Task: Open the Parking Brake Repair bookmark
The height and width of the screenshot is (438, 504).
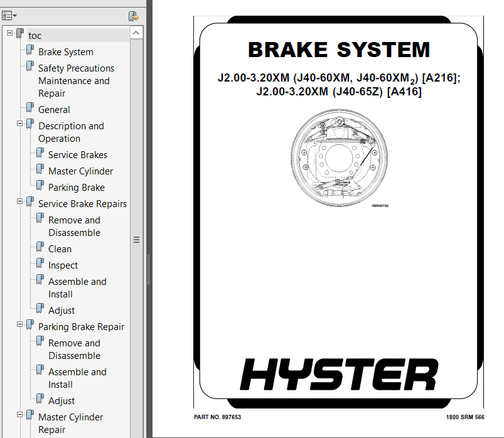Action: tap(82, 327)
